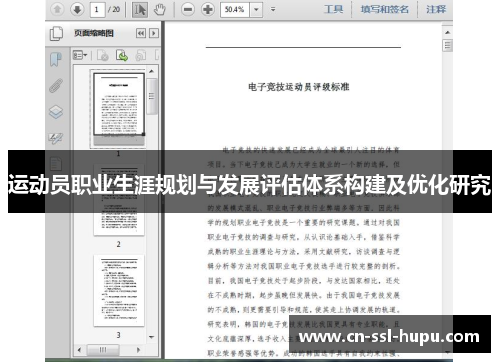Click the right arrow of thumbnail horizontal scrollbar
This screenshot has width=500, height=362.
[138, 350]
